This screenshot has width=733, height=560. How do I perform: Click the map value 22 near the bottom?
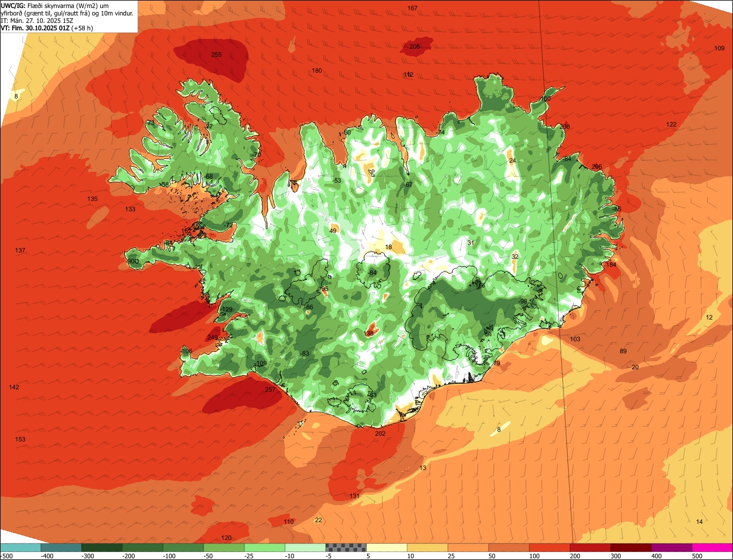pos(318,520)
